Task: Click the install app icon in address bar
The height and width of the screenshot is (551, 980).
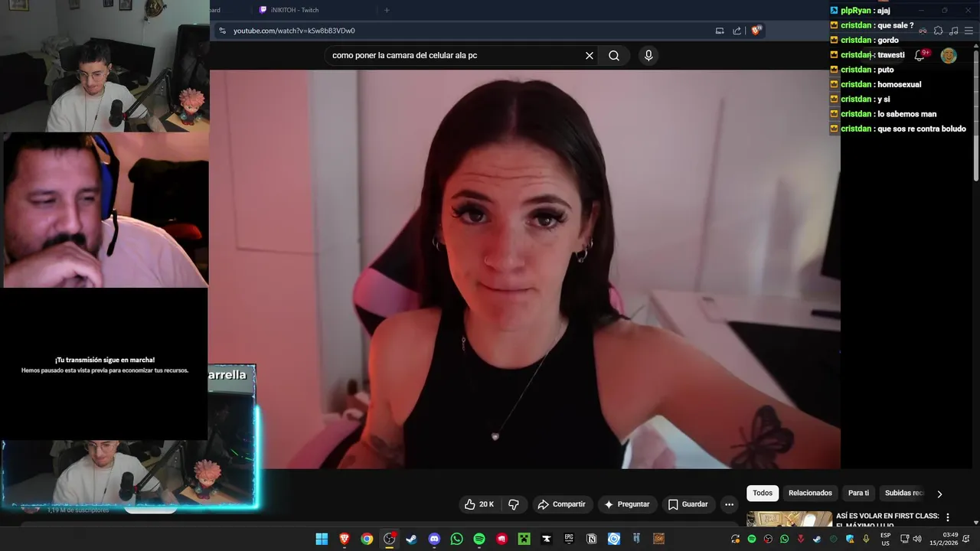Action: [x=720, y=31]
